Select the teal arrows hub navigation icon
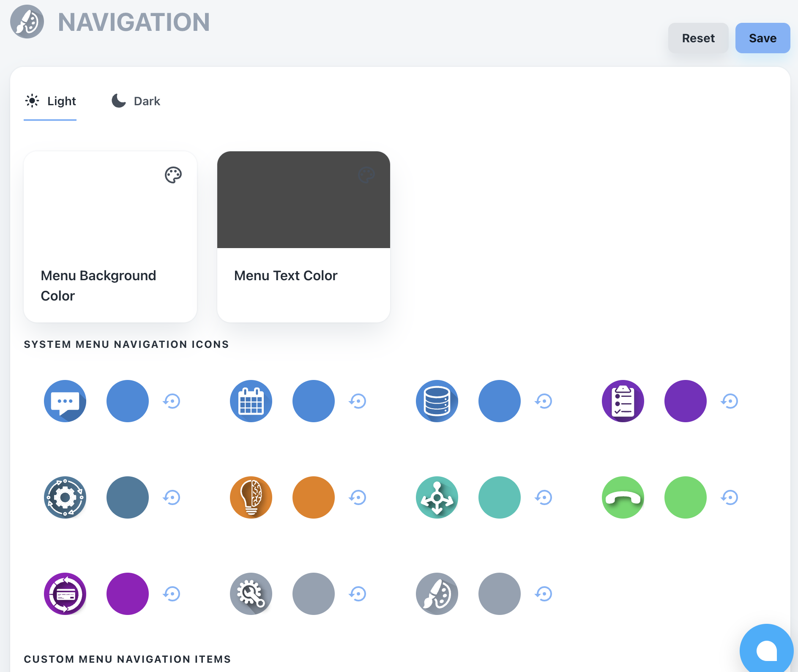Viewport: 798px width, 672px height. 437,497
